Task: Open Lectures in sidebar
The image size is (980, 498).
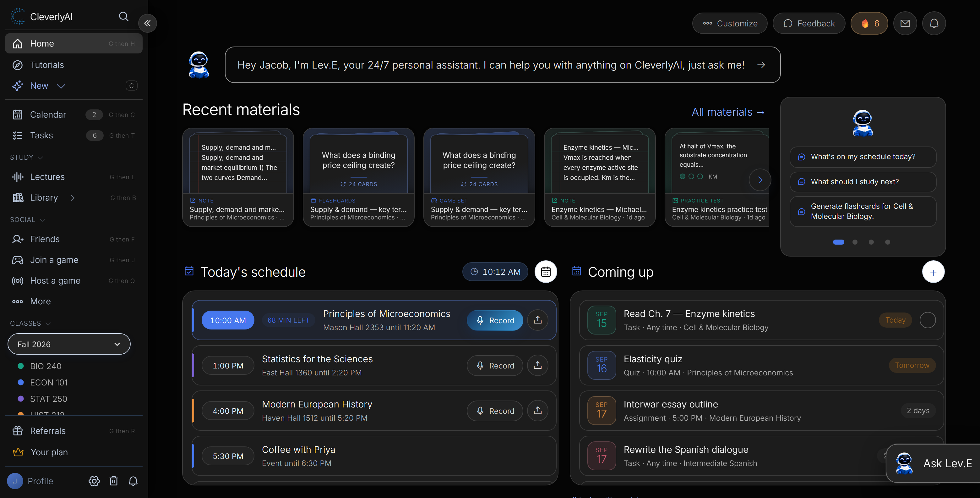Action: click(x=73, y=177)
